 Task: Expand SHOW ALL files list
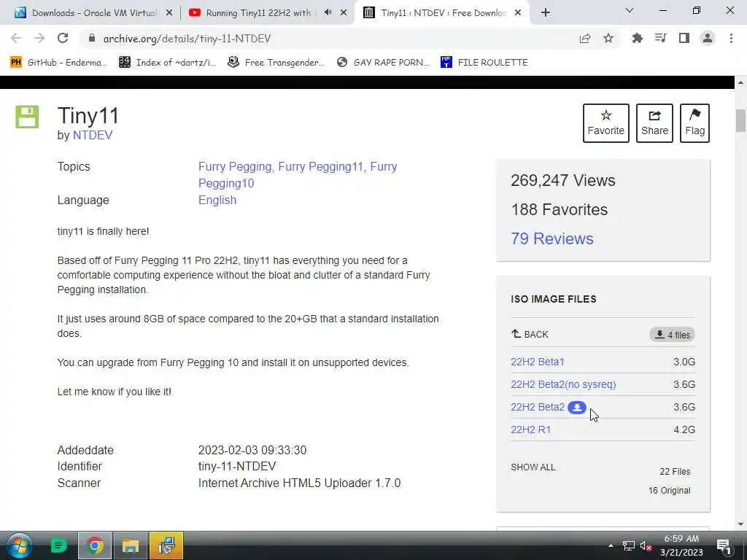pyautogui.click(x=533, y=467)
